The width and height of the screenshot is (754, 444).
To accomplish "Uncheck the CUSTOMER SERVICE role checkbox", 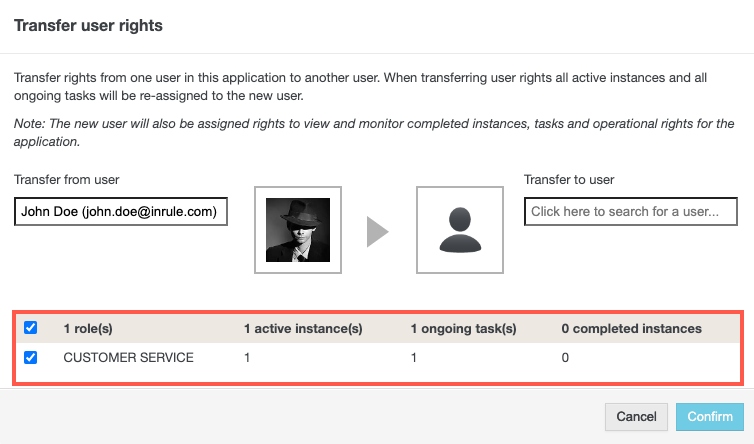I will click(30, 356).
